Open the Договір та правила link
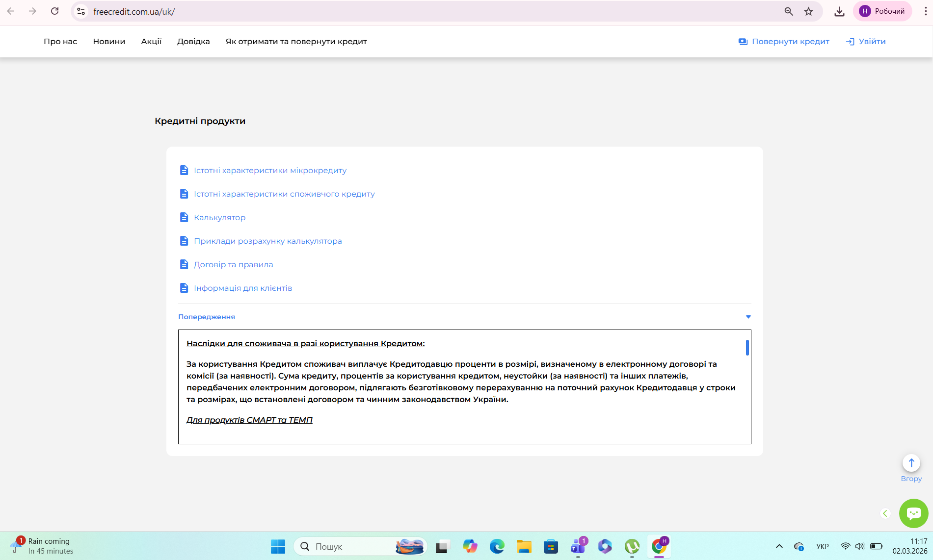Image resolution: width=933 pixels, height=560 pixels. click(233, 265)
